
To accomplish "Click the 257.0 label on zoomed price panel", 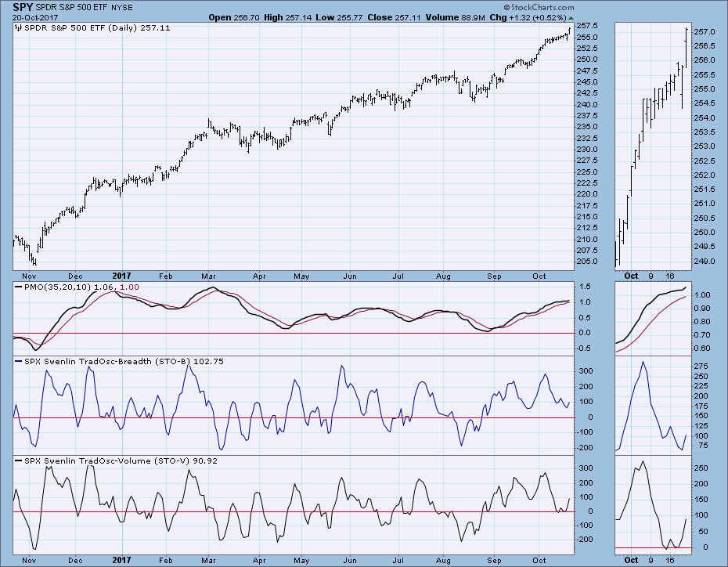I will tap(705, 32).
